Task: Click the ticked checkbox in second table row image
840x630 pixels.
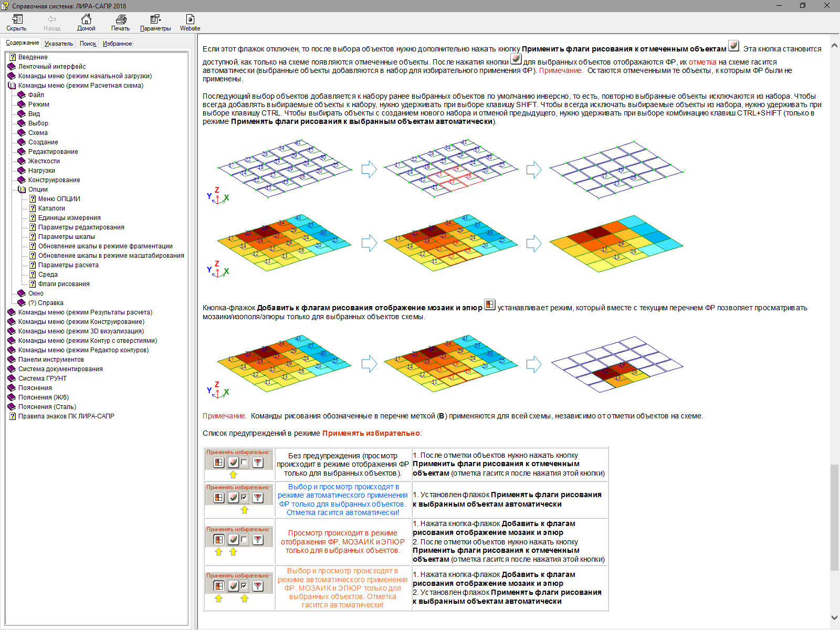Action: pyautogui.click(x=244, y=497)
